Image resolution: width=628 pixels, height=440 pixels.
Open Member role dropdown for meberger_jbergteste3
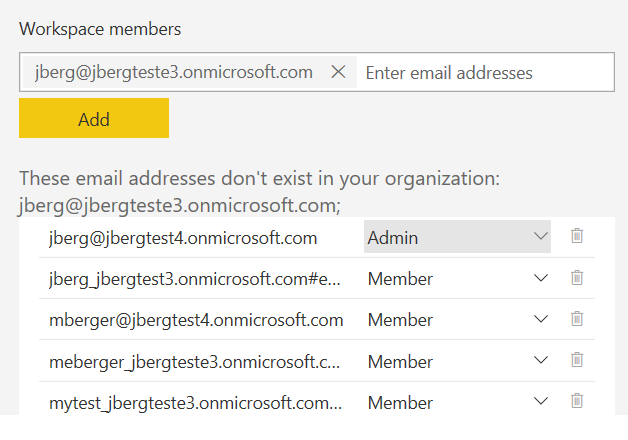click(457, 361)
